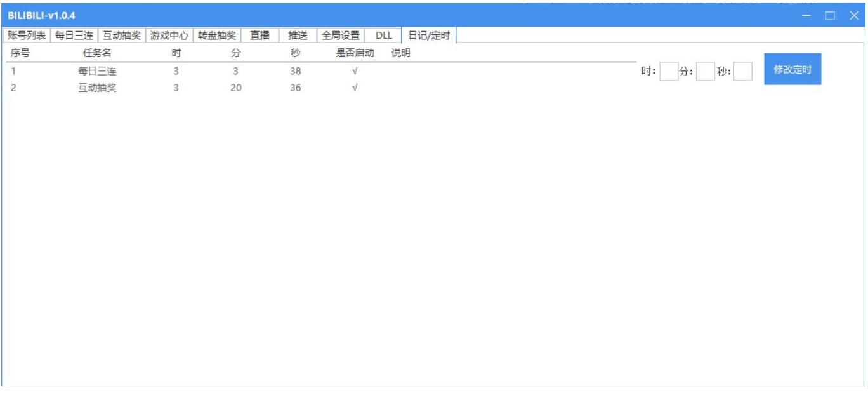Click the 序号 column header
Screen dimensions: 868x401
pyautogui.click(x=20, y=53)
